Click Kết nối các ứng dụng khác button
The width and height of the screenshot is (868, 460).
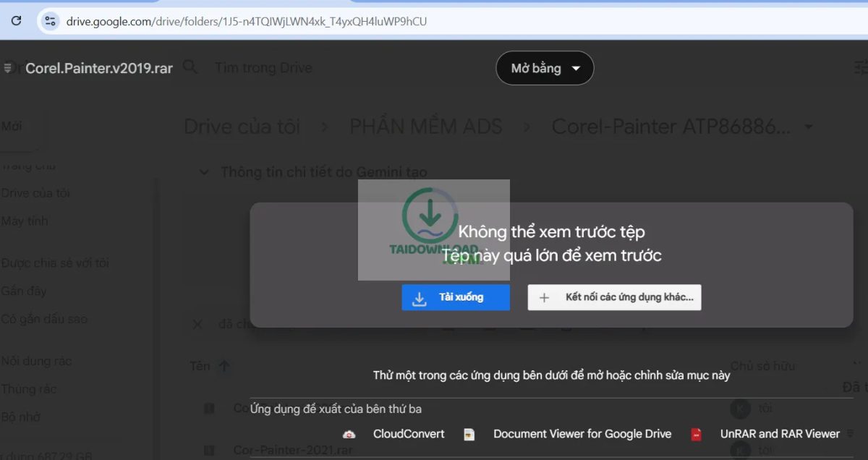point(613,297)
